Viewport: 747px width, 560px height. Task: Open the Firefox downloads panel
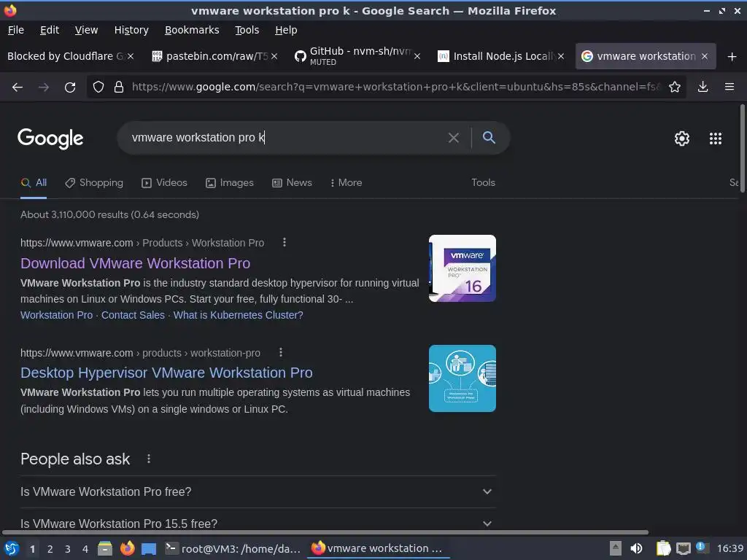tap(703, 87)
